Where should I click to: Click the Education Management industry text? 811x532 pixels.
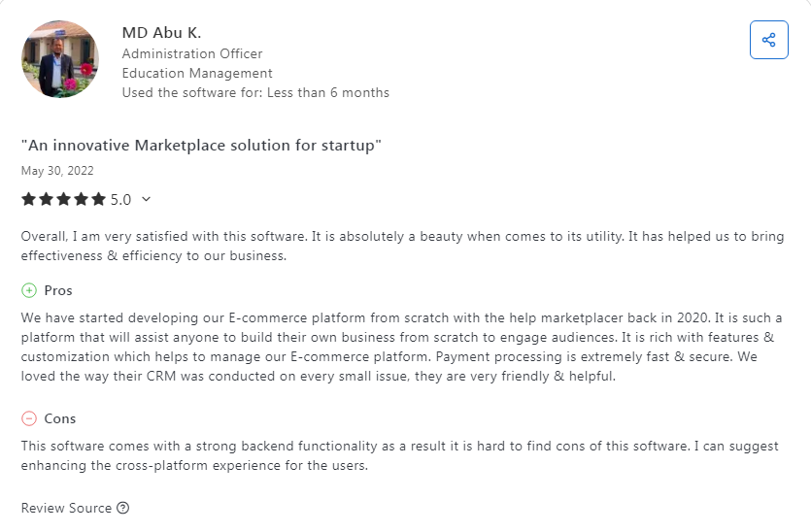pyautogui.click(x=197, y=73)
